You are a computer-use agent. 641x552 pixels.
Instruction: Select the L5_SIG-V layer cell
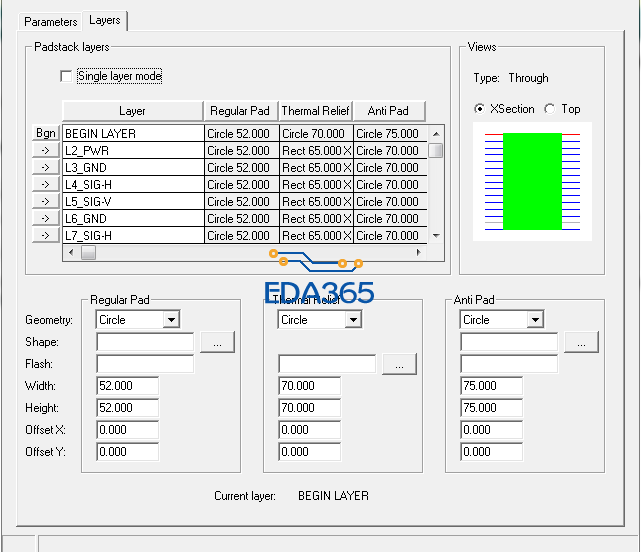133,202
